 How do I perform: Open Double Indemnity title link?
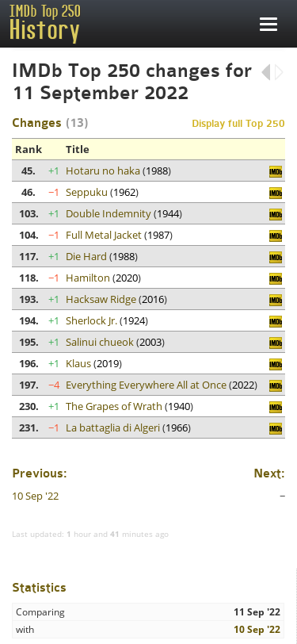(109, 214)
